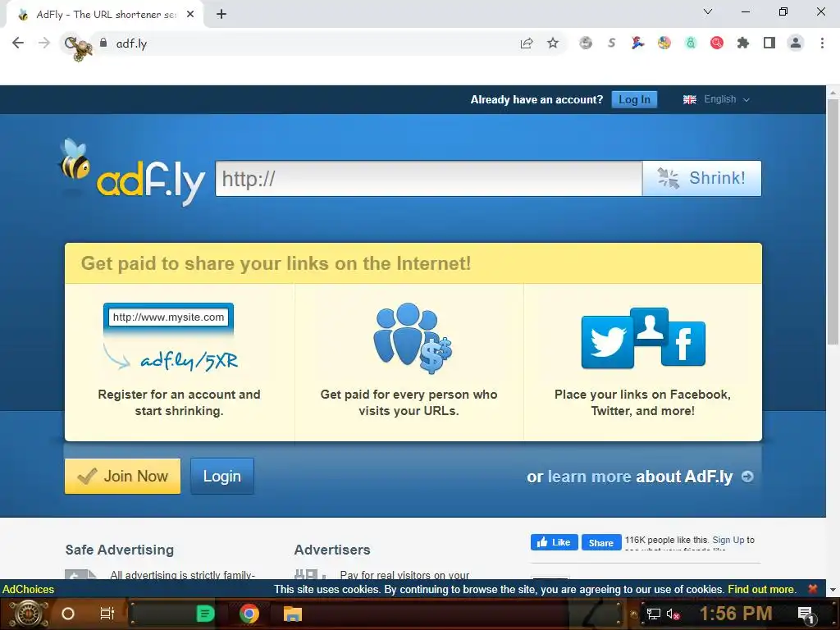Screen dimensions: 840x630
Task: Click Find out more cookie link
Action: click(761, 589)
